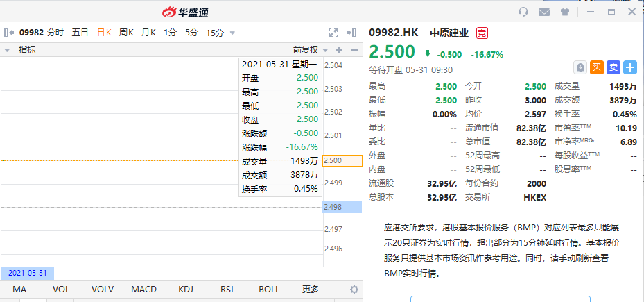
Task: Set price alert bell icon
Action: (x=580, y=67)
